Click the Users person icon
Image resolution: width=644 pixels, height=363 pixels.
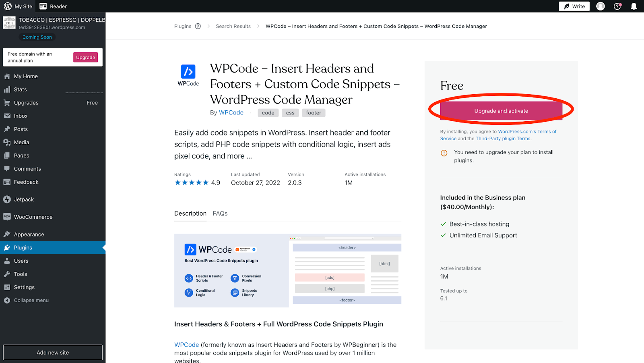pyautogui.click(x=7, y=261)
